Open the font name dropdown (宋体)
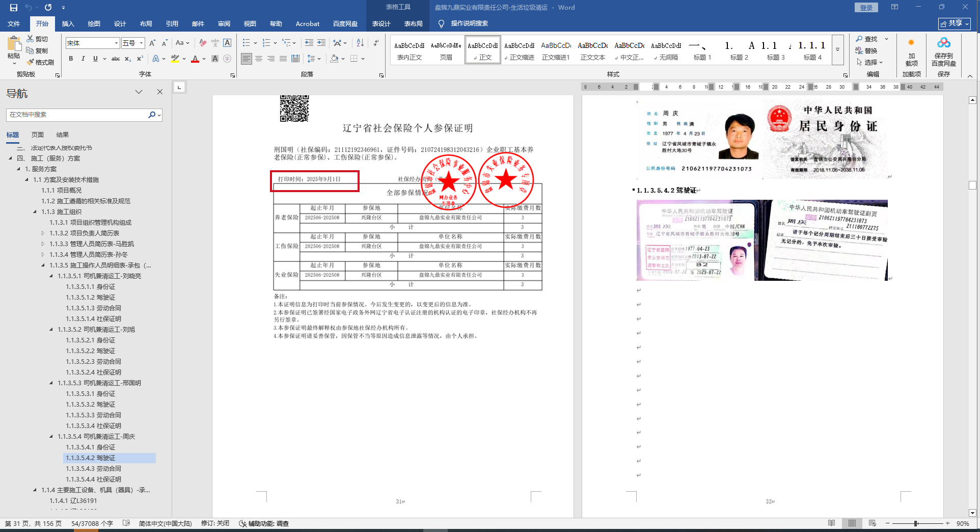Viewport: 980px width, 532px height. 116,43
